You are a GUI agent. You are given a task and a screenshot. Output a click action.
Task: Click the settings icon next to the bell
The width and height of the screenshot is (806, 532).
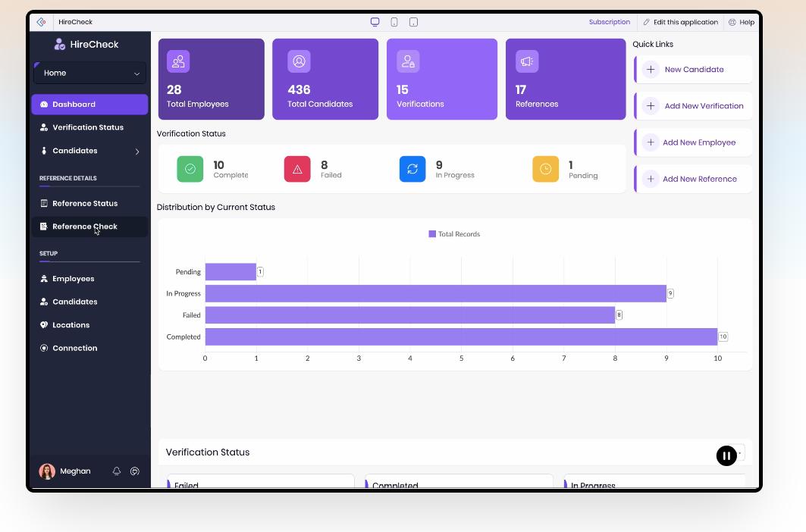(x=135, y=471)
